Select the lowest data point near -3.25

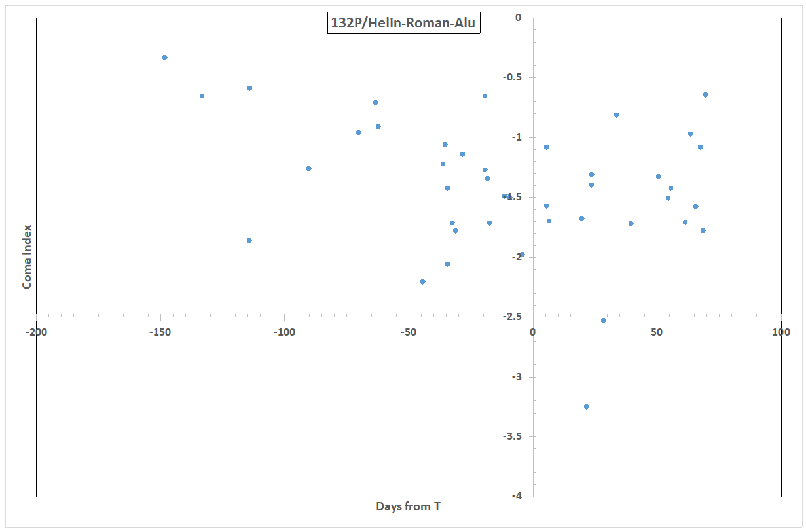(586, 406)
